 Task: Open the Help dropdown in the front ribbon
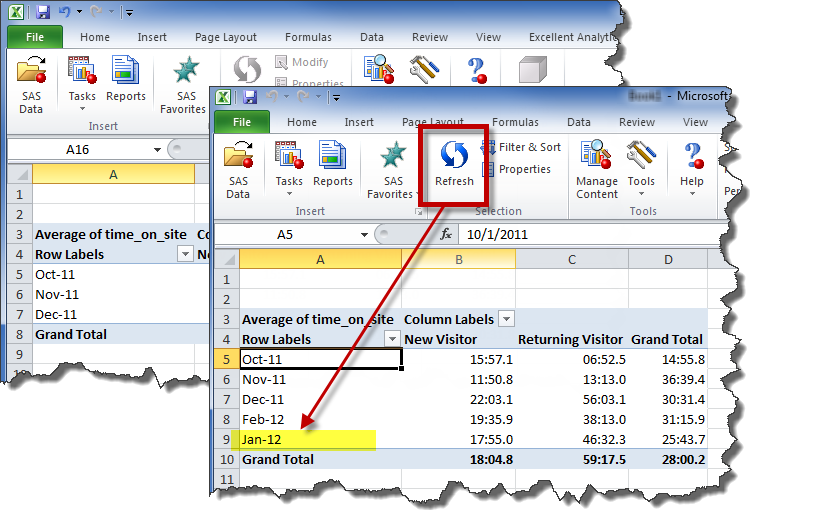click(691, 170)
